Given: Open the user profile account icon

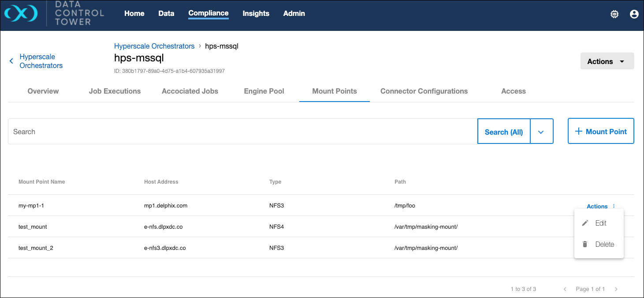Looking at the screenshot, I should (x=634, y=14).
